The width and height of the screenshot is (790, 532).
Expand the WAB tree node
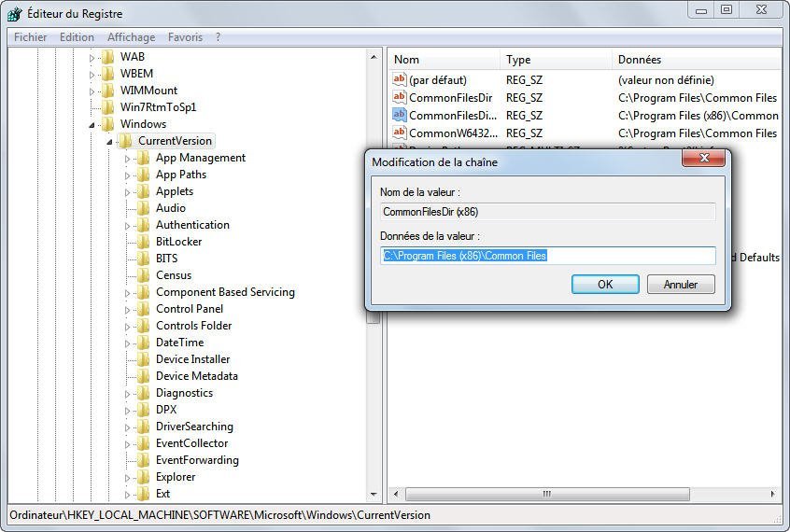[x=92, y=58]
